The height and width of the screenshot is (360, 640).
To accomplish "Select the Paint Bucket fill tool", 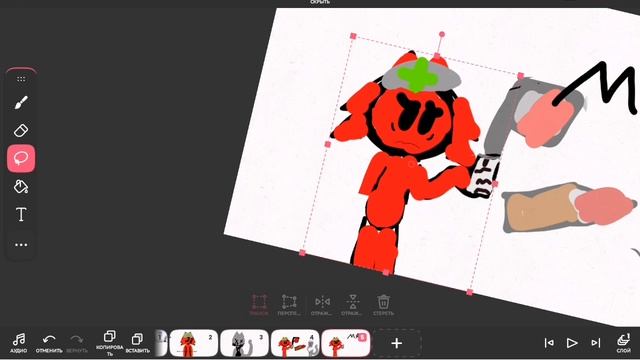I will pos(21,187).
